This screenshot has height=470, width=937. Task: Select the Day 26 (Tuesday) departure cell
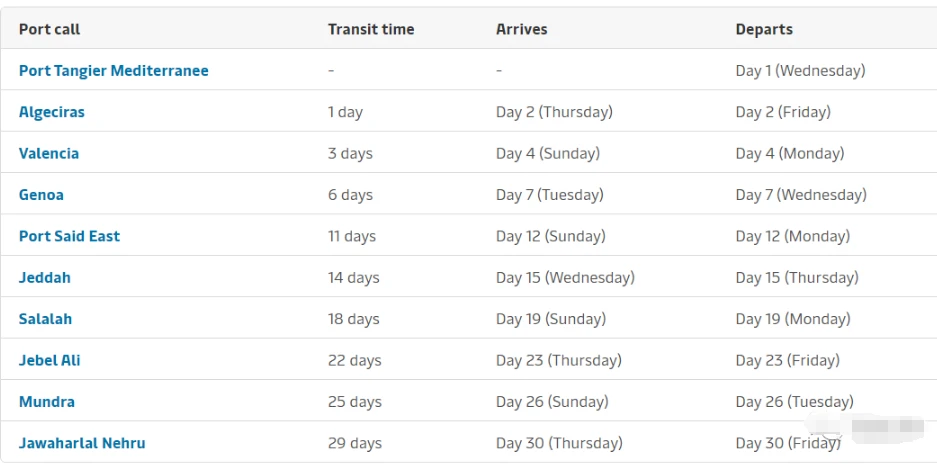(x=795, y=402)
